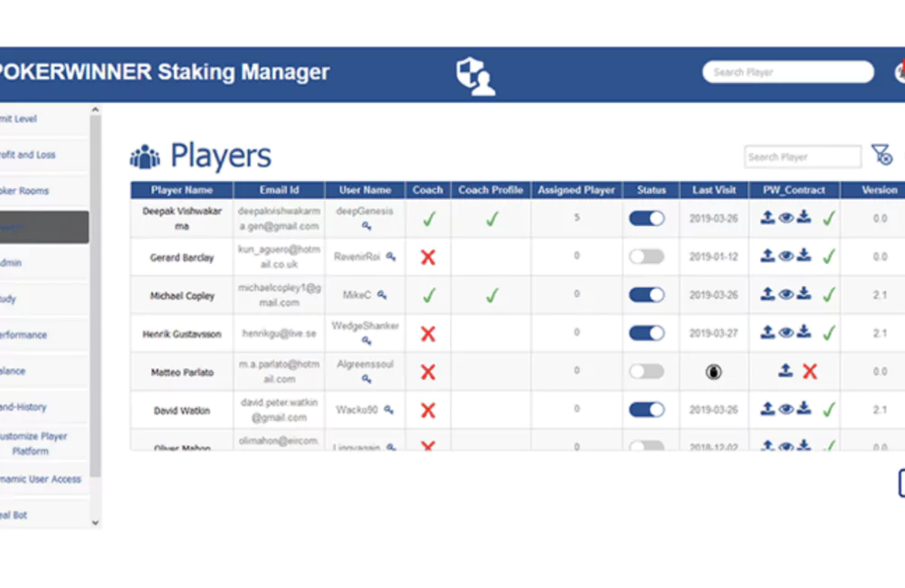View Henrik Gustavsson's contract via eye icon
The width and height of the screenshot is (905, 588).
(786, 333)
